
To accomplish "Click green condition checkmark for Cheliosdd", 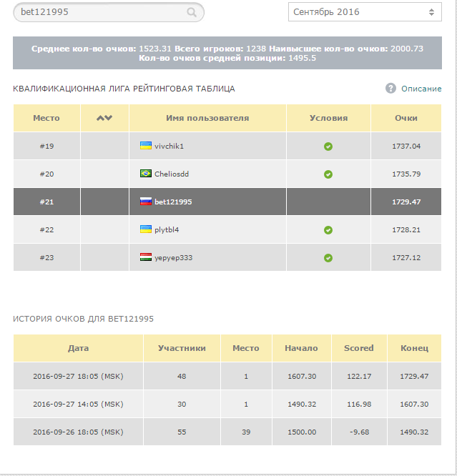I will point(328,174).
